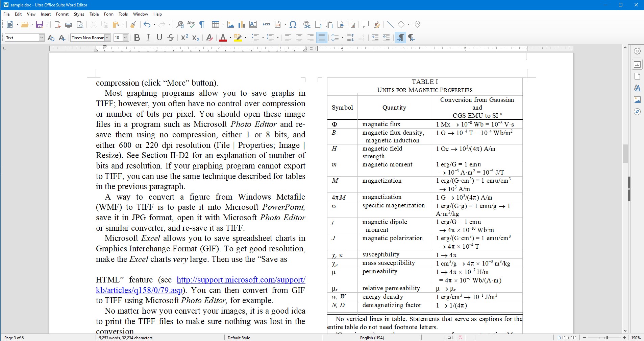Toggle italic formatting

[x=148, y=38]
